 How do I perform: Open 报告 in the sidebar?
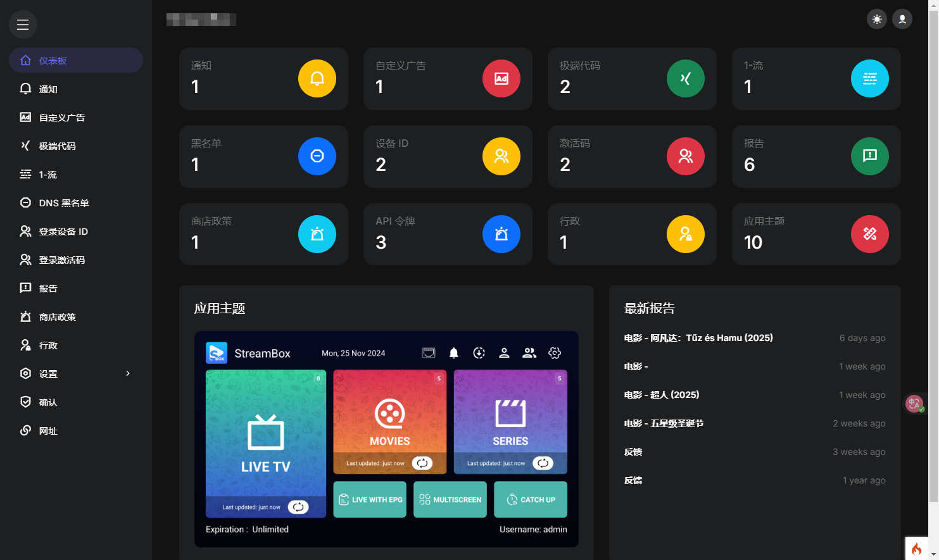76,288
